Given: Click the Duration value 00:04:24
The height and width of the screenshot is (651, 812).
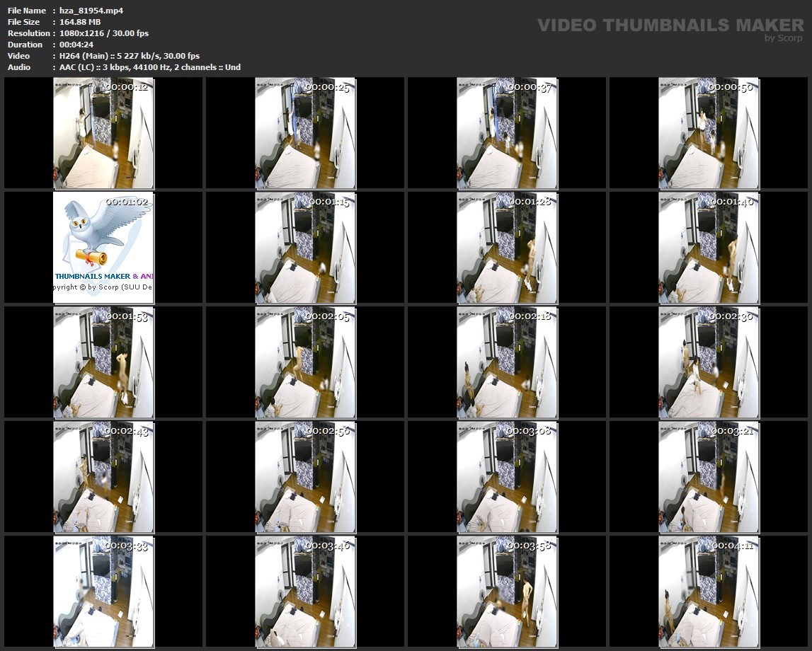Looking at the screenshot, I should pyautogui.click(x=76, y=45).
